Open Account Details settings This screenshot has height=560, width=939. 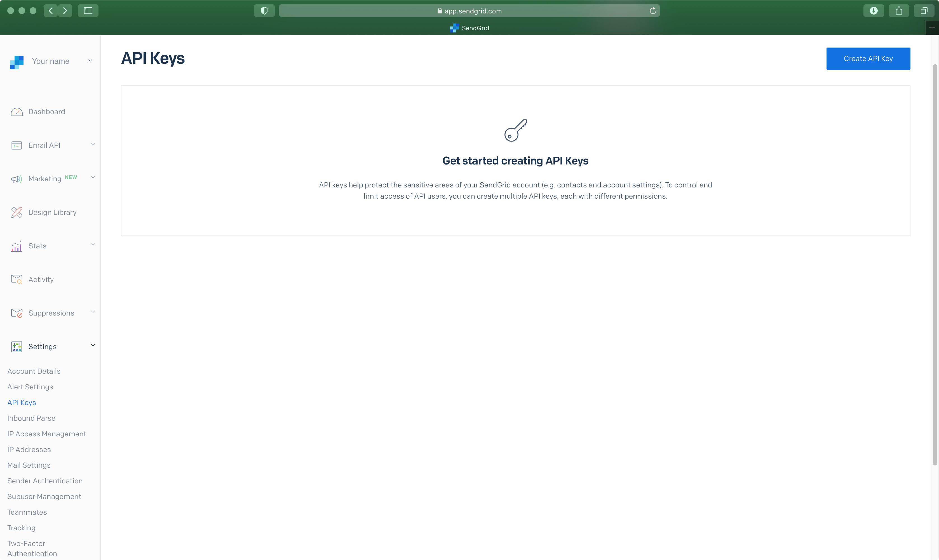(x=34, y=371)
